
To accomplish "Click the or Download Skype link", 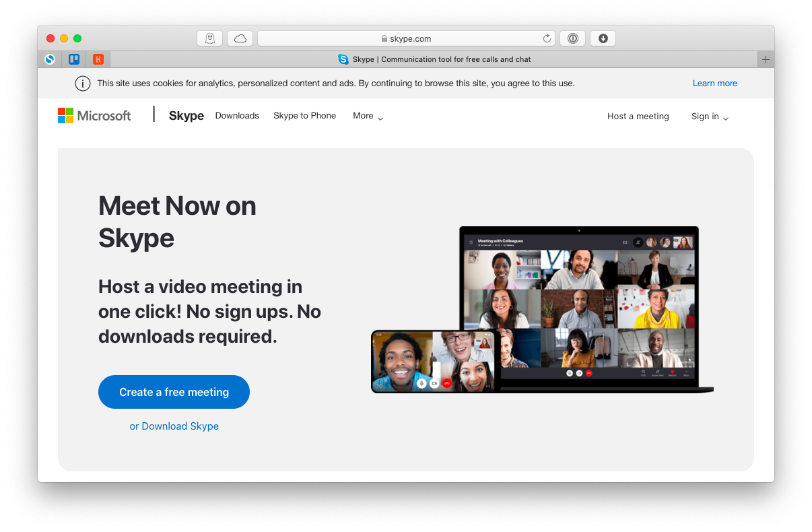I will point(174,426).
